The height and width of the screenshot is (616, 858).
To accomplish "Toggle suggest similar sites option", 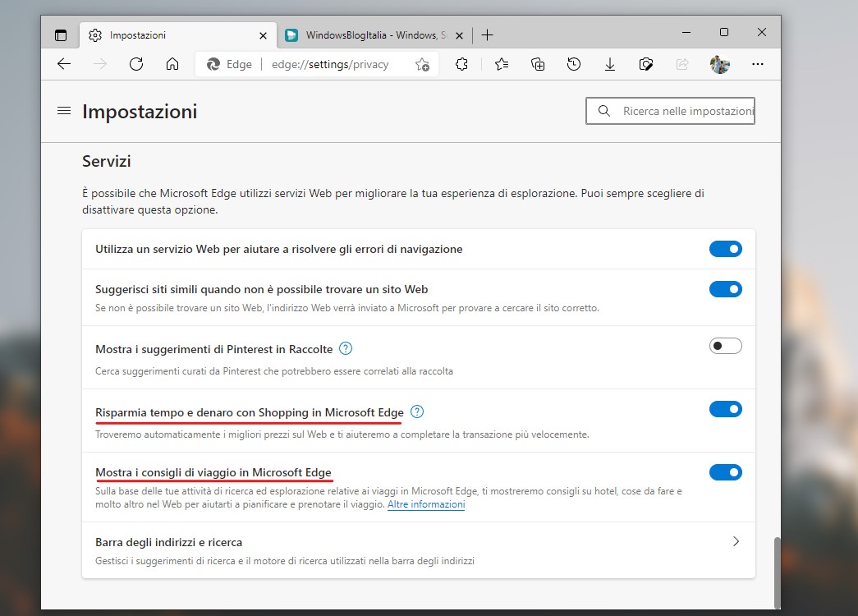I will click(726, 289).
